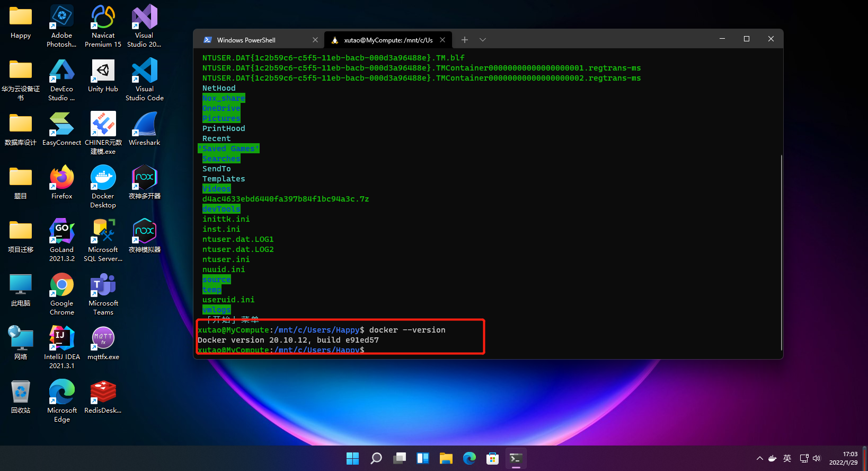Launch DevEco Studio shortcut
The width and height of the screenshot is (868, 471).
click(x=61, y=80)
